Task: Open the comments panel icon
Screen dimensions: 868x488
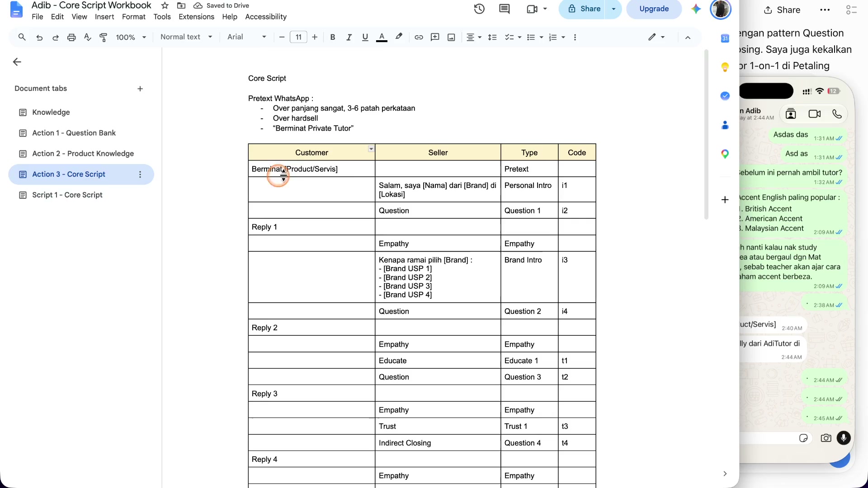Action: click(505, 9)
